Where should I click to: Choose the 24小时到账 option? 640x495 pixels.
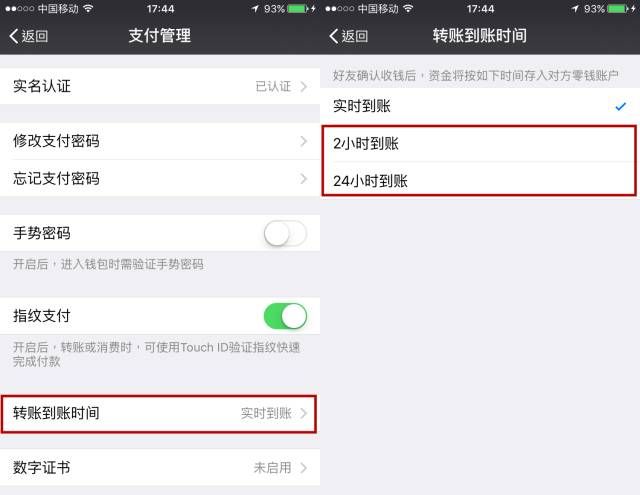480,181
